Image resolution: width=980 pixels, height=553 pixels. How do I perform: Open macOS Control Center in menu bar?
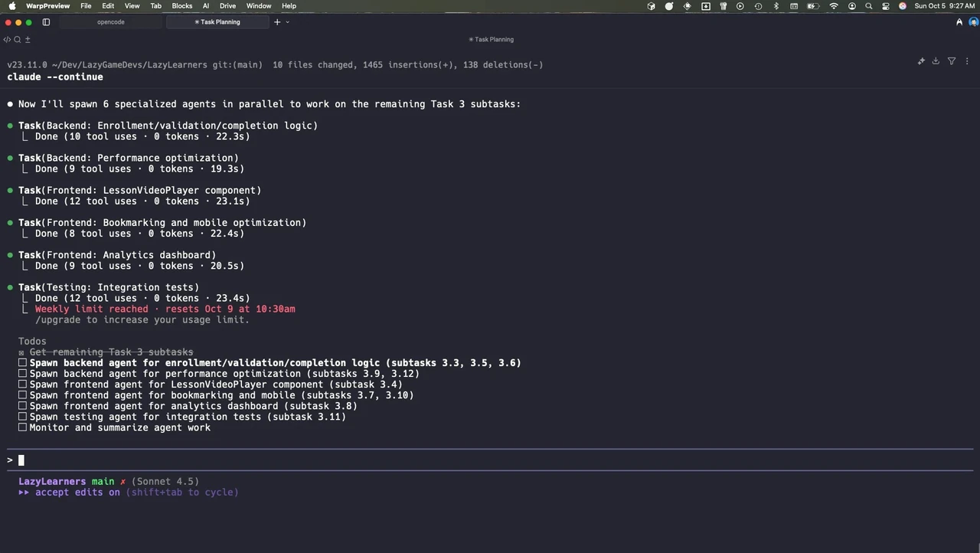tap(886, 5)
